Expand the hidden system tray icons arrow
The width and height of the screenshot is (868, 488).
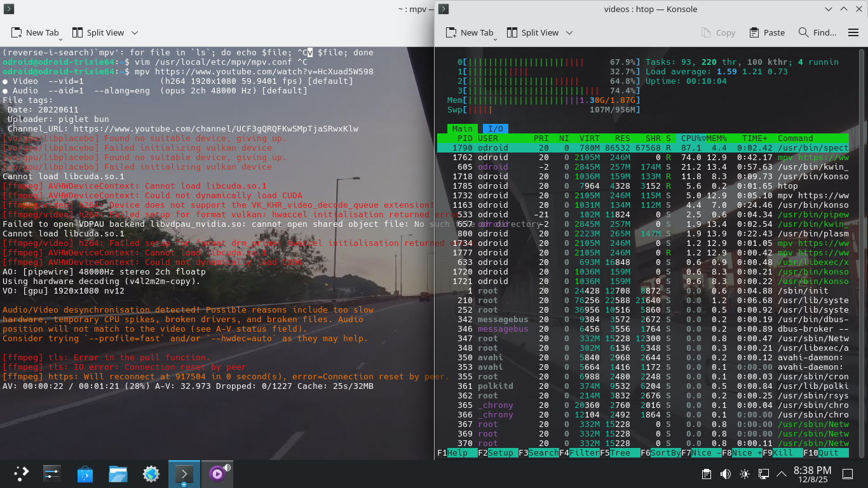[x=781, y=474]
